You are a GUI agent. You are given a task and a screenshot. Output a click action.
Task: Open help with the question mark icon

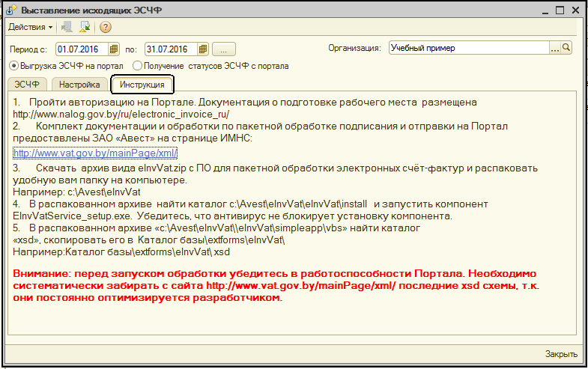105,28
